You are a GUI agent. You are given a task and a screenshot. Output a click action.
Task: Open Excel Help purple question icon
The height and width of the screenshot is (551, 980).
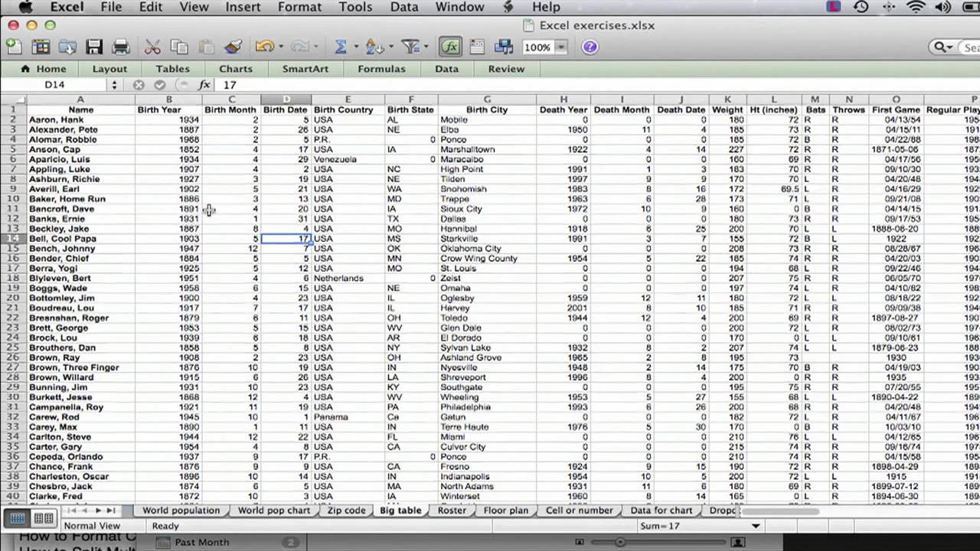coord(590,47)
